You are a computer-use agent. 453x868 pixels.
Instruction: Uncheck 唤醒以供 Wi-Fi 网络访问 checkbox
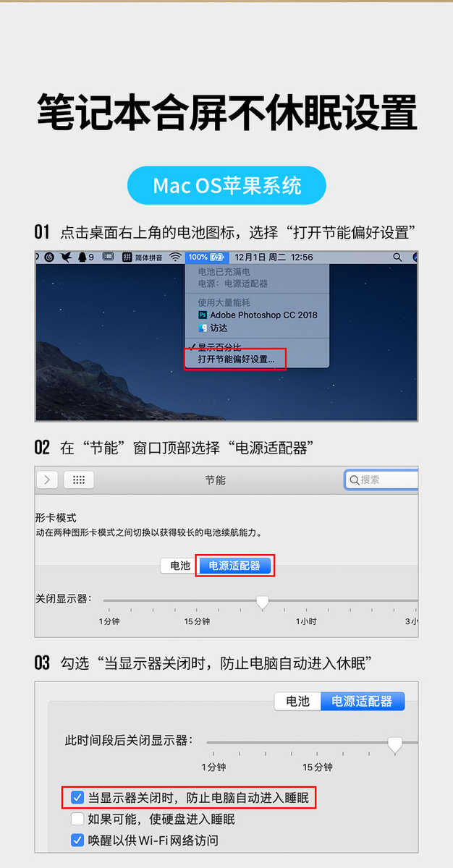78,841
